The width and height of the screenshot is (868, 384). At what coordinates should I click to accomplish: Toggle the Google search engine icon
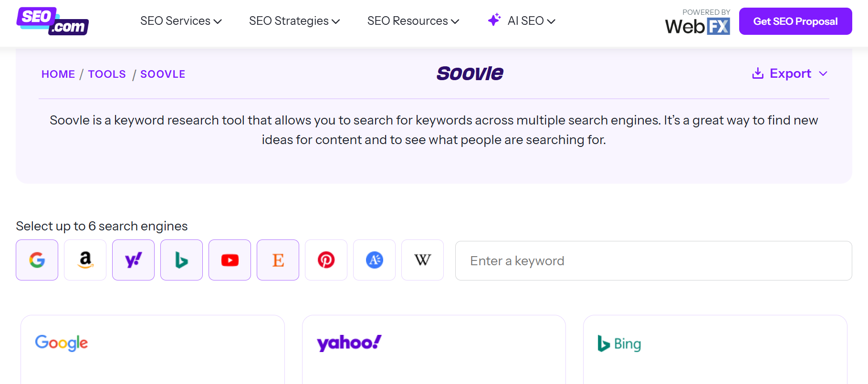click(x=37, y=260)
